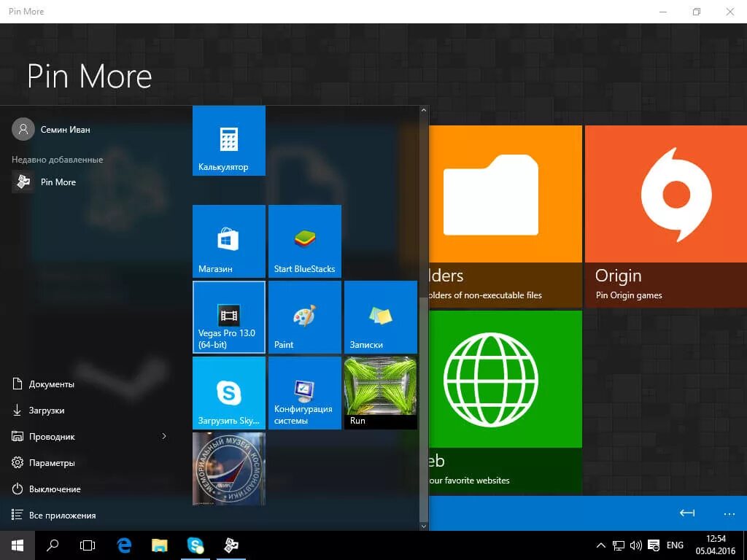The width and height of the screenshot is (747, 560).
Task: Select Все приложения menu item
Action: 62,515
